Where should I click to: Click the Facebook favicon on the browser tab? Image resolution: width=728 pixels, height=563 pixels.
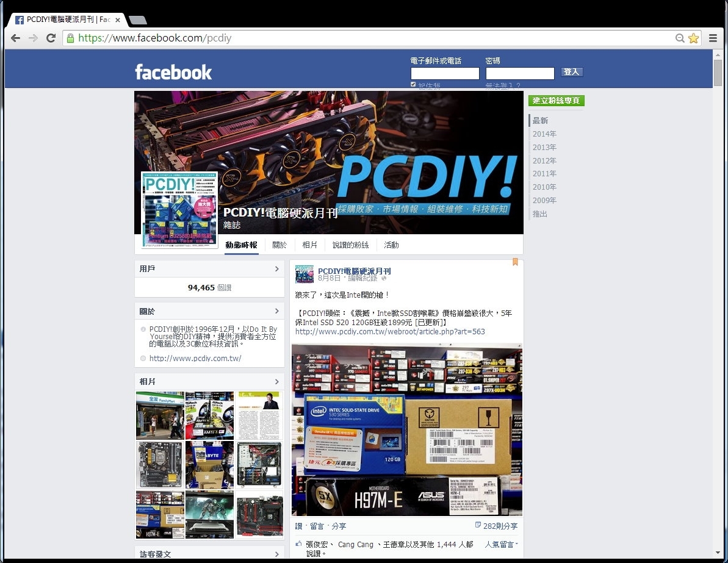(x=20, y=20)
